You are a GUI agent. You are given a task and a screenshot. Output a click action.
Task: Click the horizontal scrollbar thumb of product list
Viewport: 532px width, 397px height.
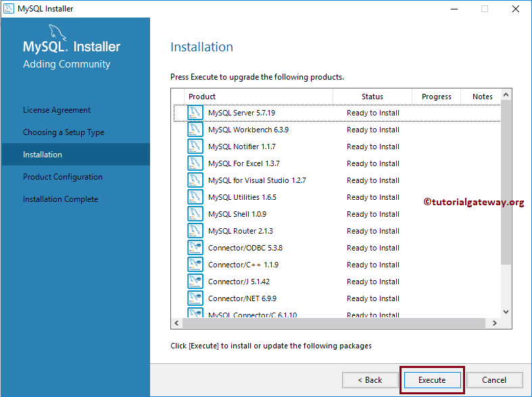pyautogui.click(x=334, y=323)
